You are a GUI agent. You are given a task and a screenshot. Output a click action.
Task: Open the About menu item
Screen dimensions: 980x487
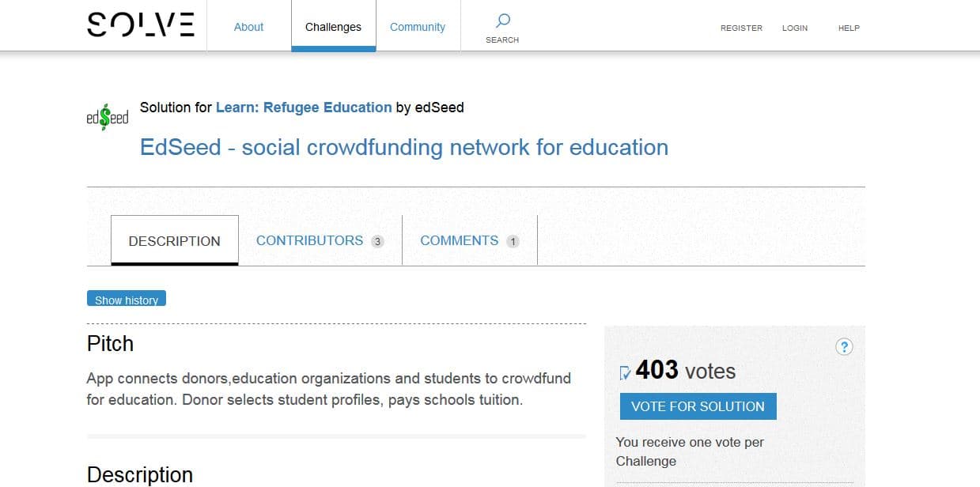pyautogui.click(x=248, y=27)
